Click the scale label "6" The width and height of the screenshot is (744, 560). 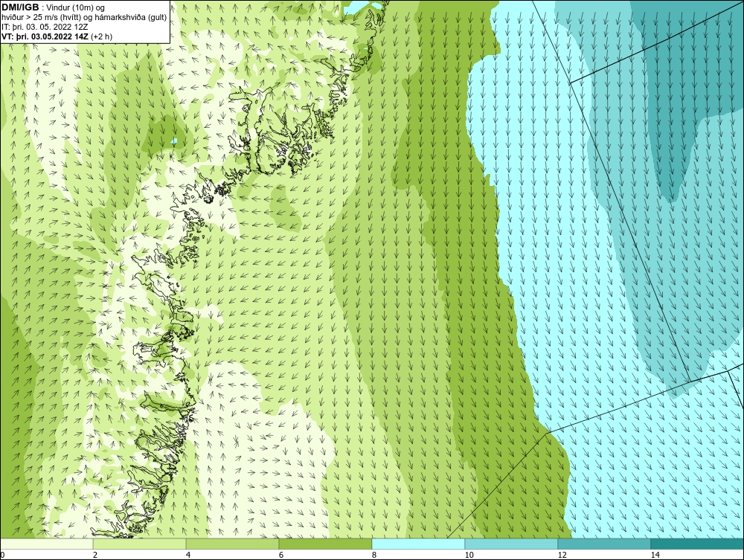click(281, 556)
